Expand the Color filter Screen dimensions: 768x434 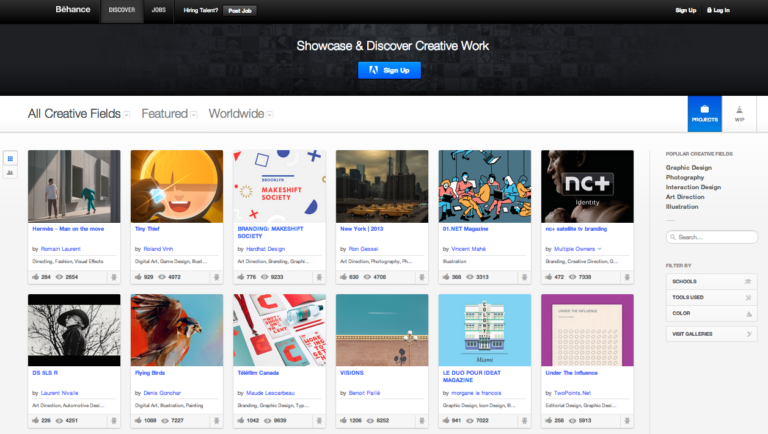click(712, 313)
